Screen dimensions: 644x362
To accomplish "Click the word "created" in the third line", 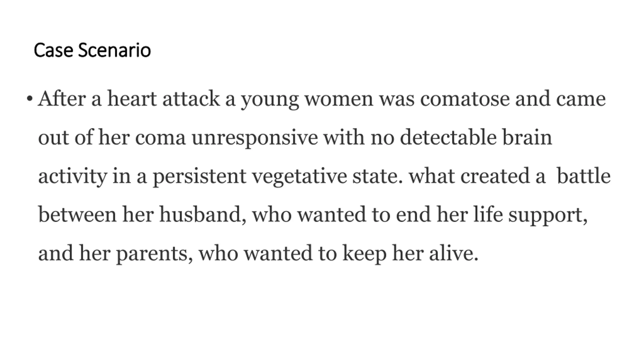I will click(x=495, y=176).
